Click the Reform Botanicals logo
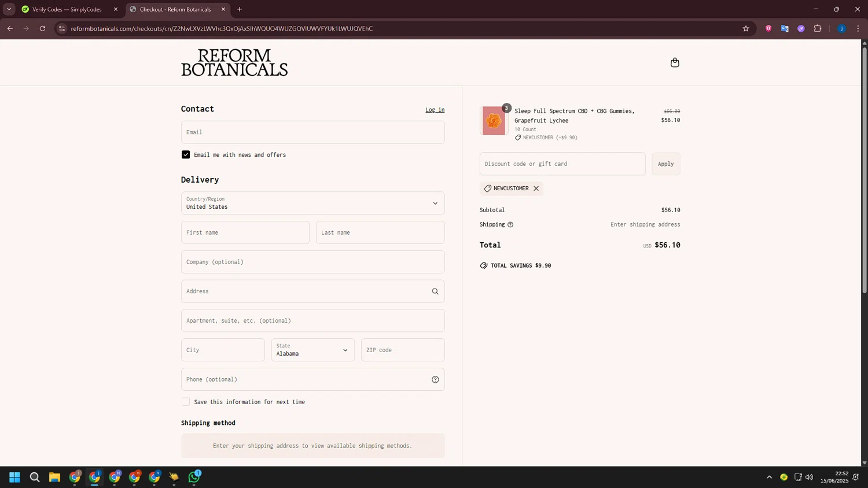The image size is (868, 488). point(234,62)
